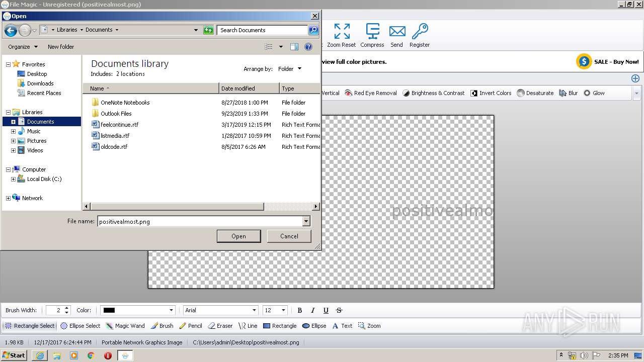Click the Search Documents field
This screenshot has width=644, height=362.
[263, 30]
